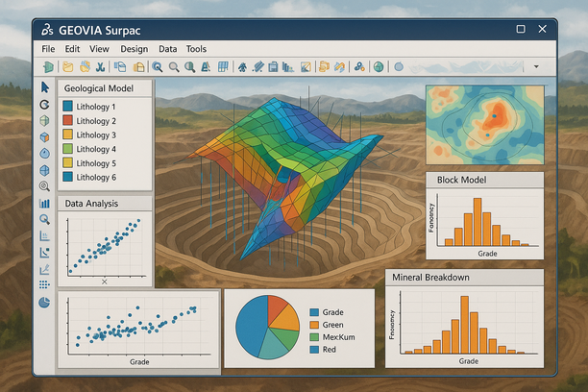Image resolution: width=588 pixels, height=392 pixels.
Task: Click the rotate view icon in sidebar
Action: [x=45, y=104]
